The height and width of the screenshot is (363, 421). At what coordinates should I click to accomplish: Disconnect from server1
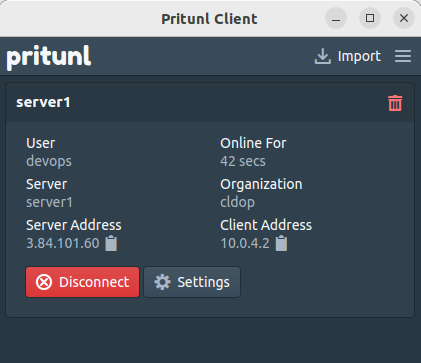click(83, 282)
